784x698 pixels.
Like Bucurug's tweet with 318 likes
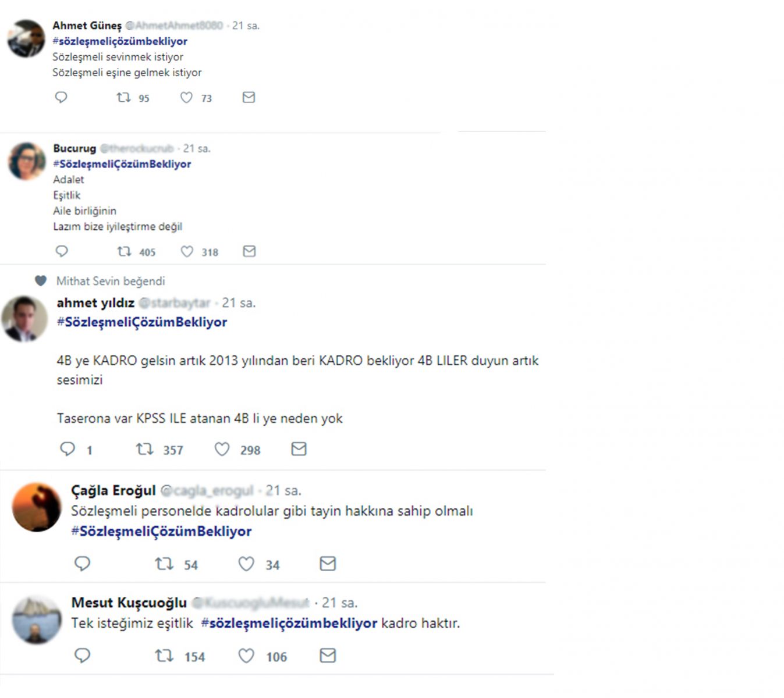point(187,251)
